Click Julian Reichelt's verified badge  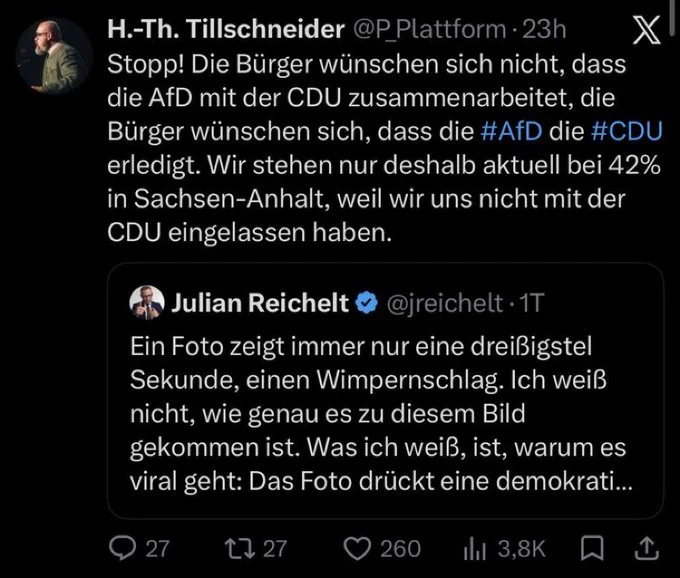pos(367,303)
